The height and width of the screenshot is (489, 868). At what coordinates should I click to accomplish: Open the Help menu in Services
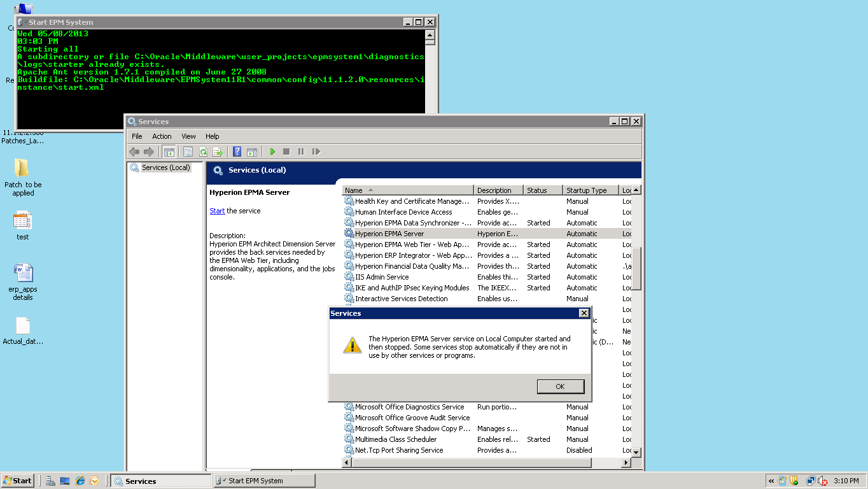pos(212,136)
